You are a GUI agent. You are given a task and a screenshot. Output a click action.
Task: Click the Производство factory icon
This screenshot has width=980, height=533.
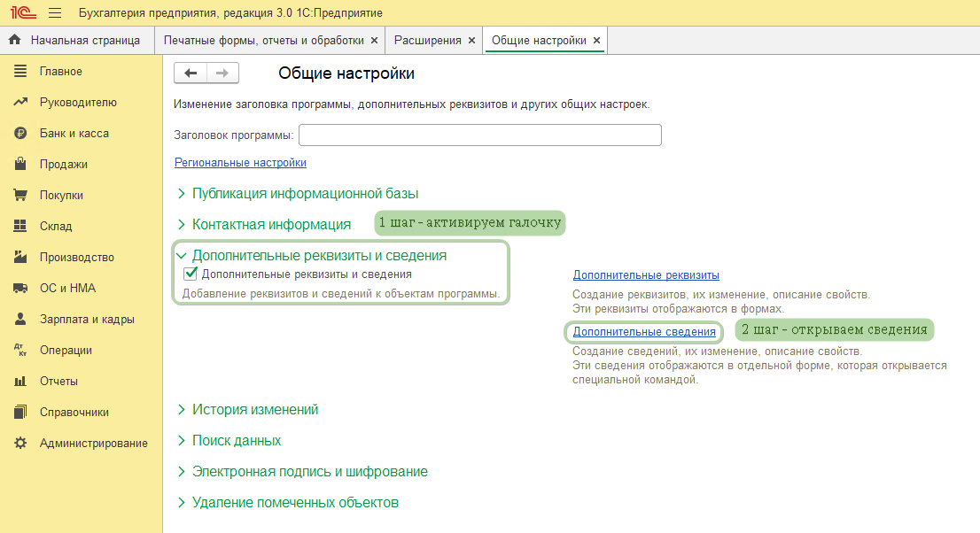(x=20, y=257)
